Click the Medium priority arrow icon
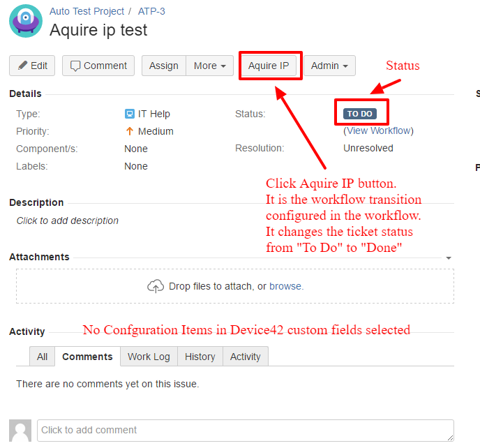480x448 pixels. pos(129,131)
